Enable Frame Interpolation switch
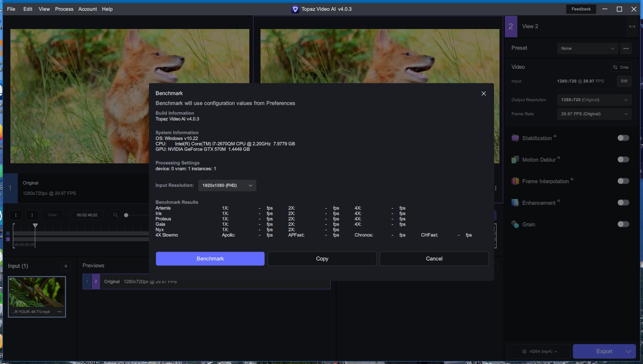Viewport: 643px width, 364px height. (x=623, y=181)
